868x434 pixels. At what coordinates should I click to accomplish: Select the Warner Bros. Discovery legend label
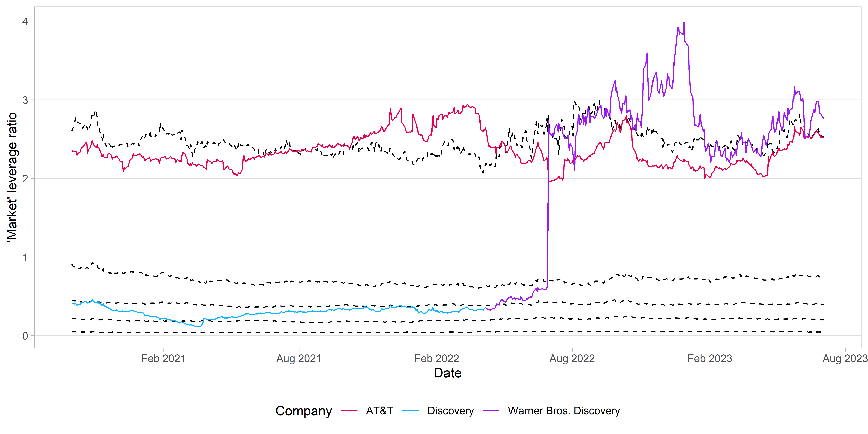[x=564, y=411]
